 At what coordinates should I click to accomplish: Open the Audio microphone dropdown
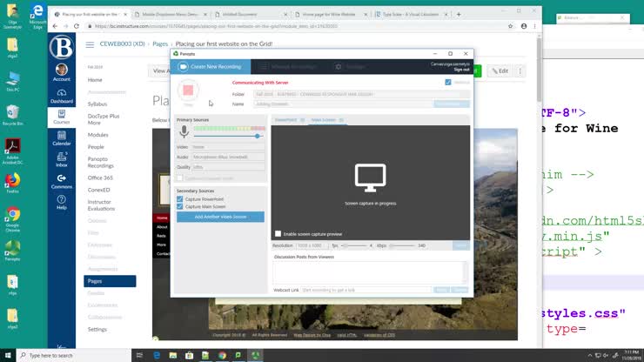point(228,157)
